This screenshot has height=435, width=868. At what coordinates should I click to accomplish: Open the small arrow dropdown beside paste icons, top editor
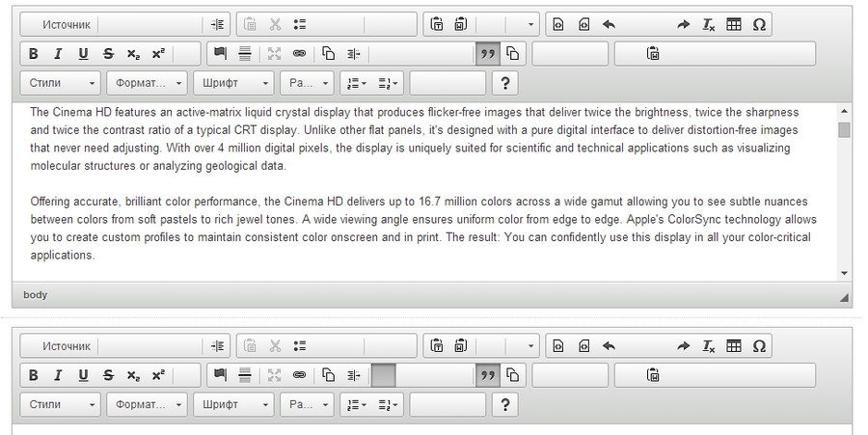530,24
